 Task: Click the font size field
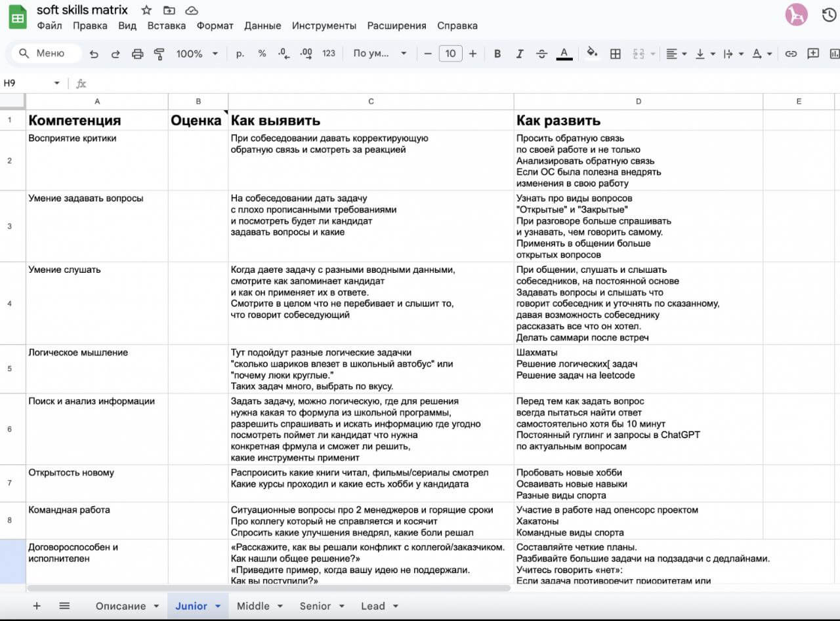(x=450, y=54)
